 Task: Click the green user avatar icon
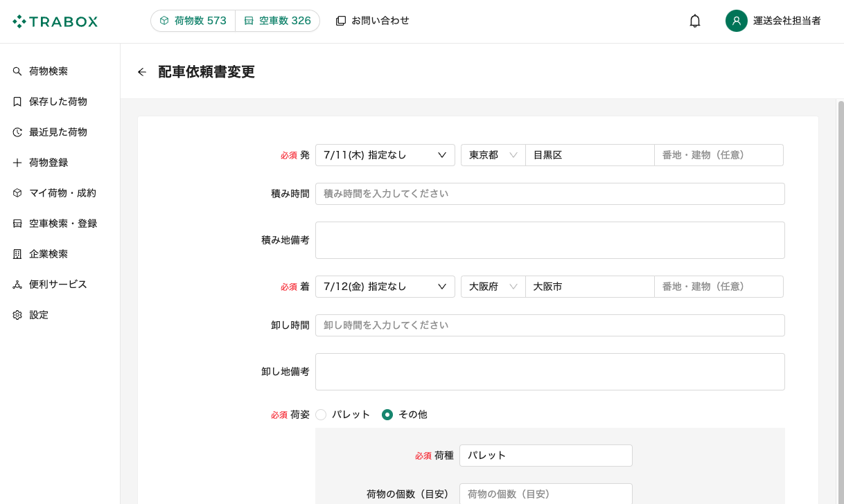pyautogui.click(x=737, y=21)
